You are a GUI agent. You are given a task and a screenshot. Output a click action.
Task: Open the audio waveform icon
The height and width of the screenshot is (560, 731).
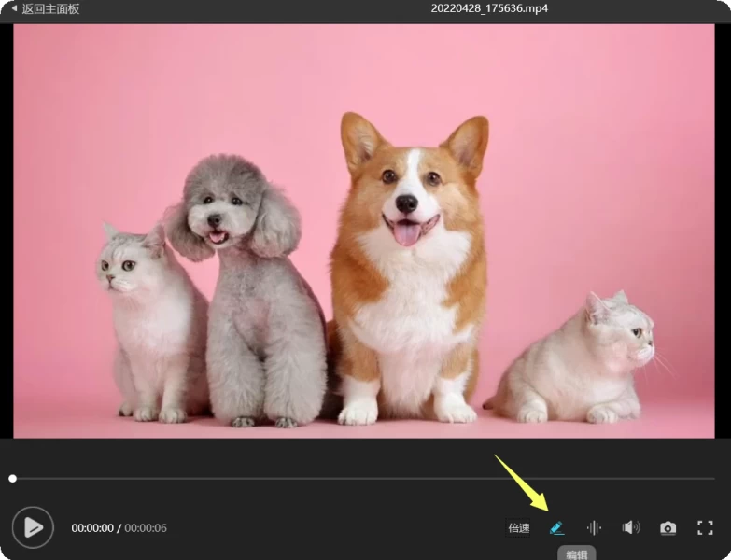point(594,528)
